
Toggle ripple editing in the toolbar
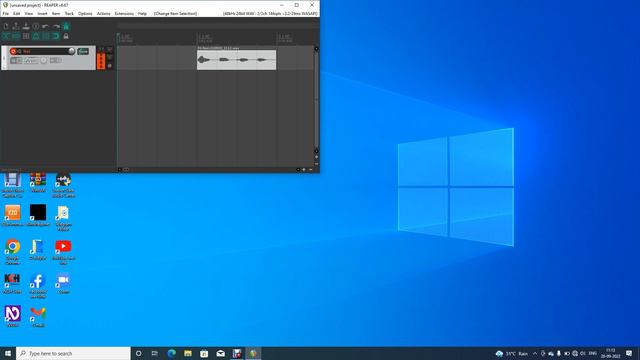point(26,36)
